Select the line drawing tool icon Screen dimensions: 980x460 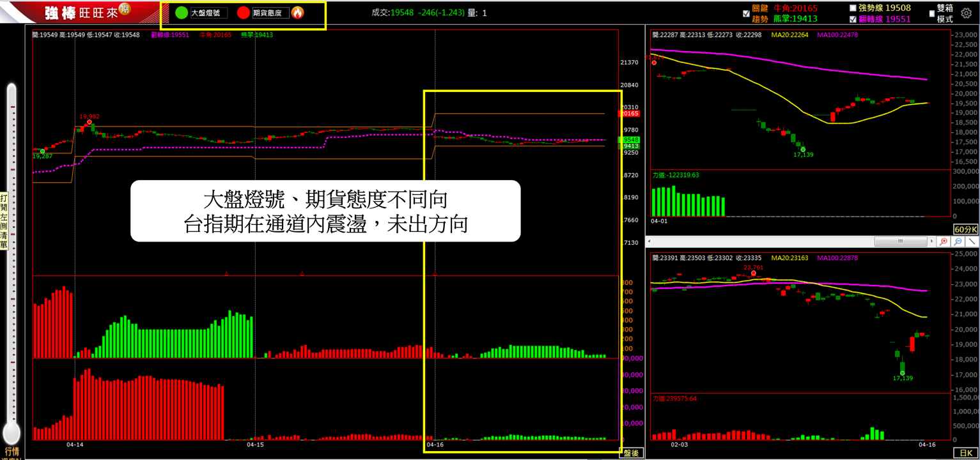[x=972, y=242]
